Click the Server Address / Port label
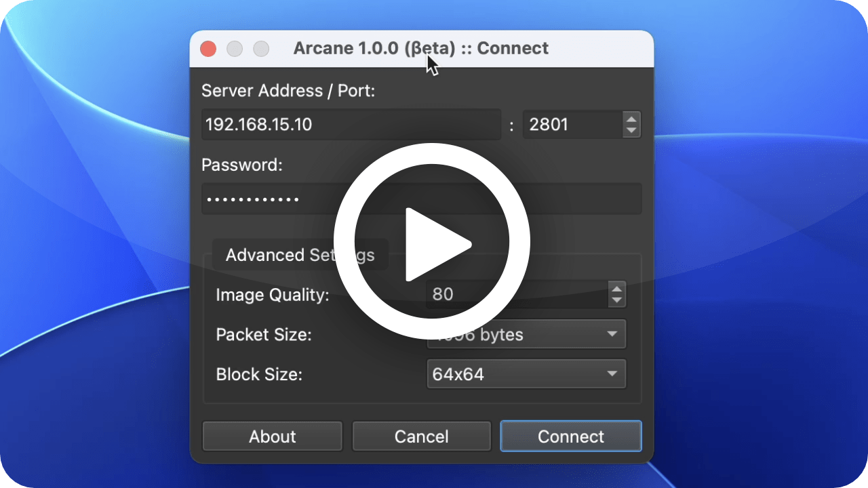 click(288, 91)
